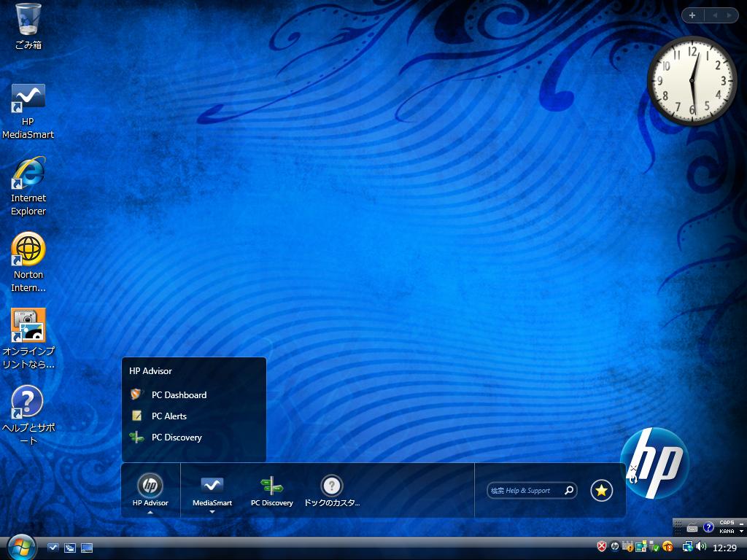Click the ドックのカスタ... question mark dock icon
Viewport: 747px width, 560px height.
332,486
